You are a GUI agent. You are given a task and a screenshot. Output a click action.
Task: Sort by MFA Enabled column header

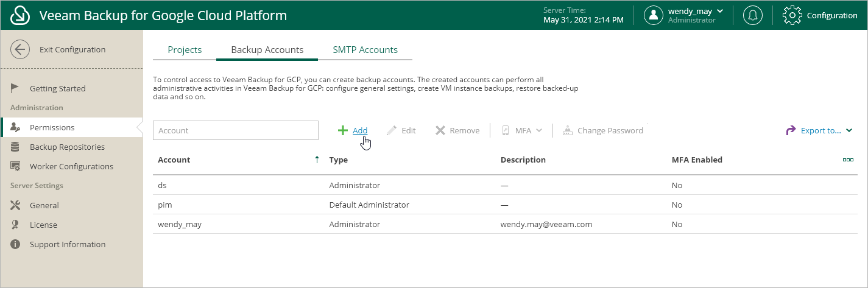pos(697,160)
